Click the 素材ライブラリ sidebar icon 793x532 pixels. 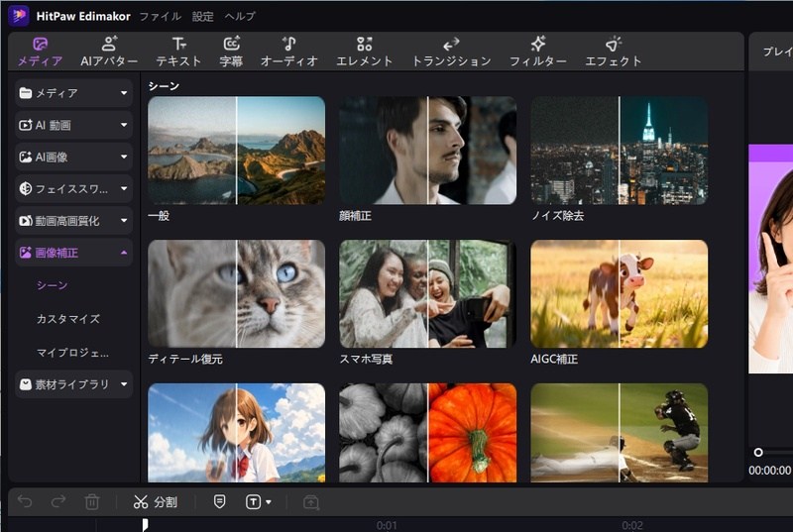(x=26, y=384)
